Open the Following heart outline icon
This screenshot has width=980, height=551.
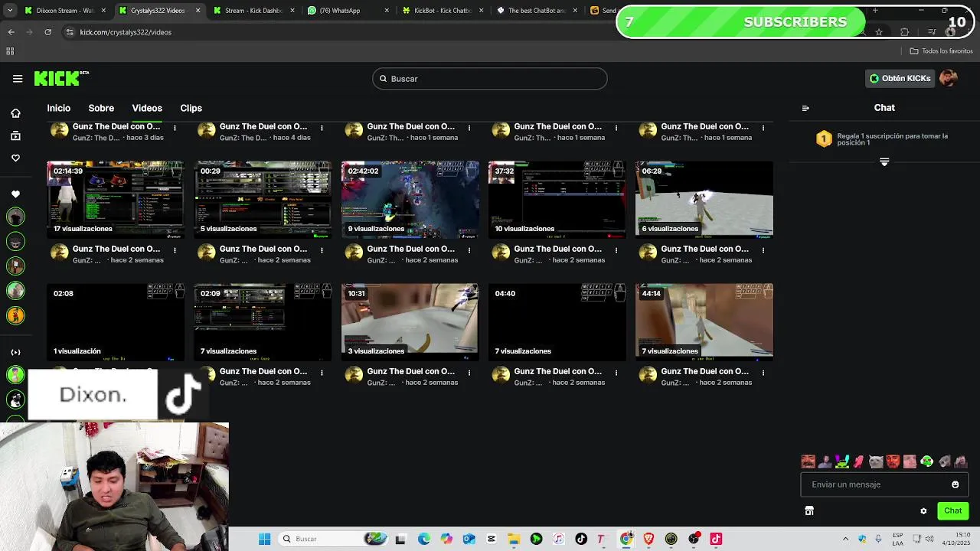pyautogui.click(x=15, y=158)
